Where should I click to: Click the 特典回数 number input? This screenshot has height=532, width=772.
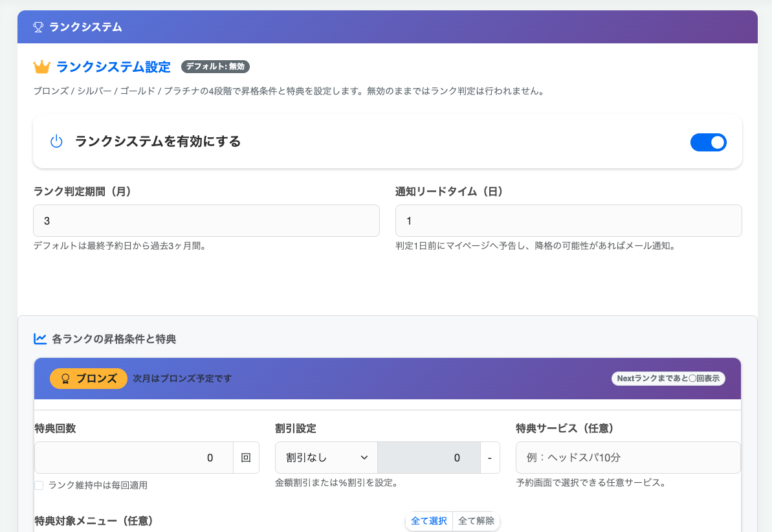pyautogui.click(x=133, y=458)
